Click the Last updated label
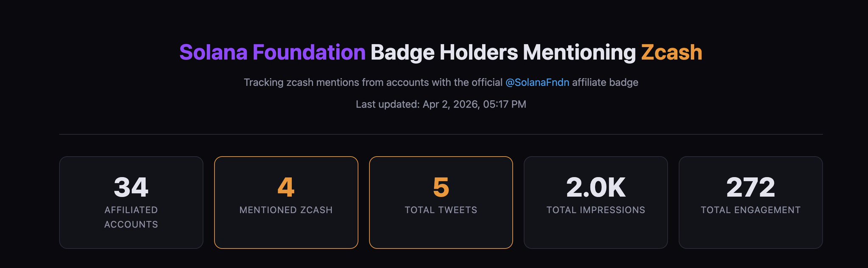Viewport: 868px width, 268px height. coord(388,104)
